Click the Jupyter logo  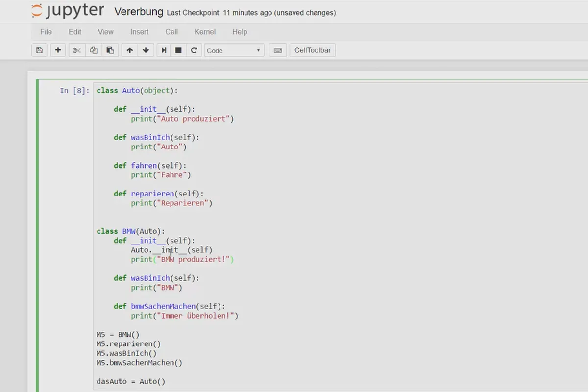click(68, 11)
